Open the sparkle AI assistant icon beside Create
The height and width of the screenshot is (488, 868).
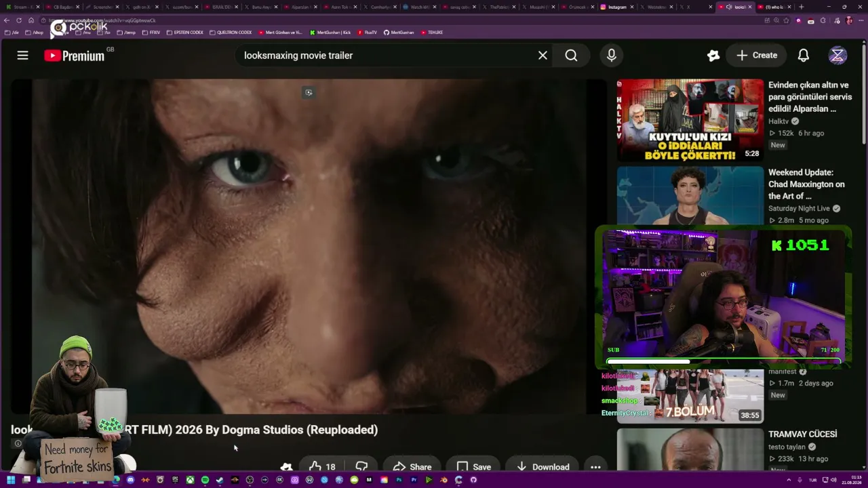pos(713,56)
